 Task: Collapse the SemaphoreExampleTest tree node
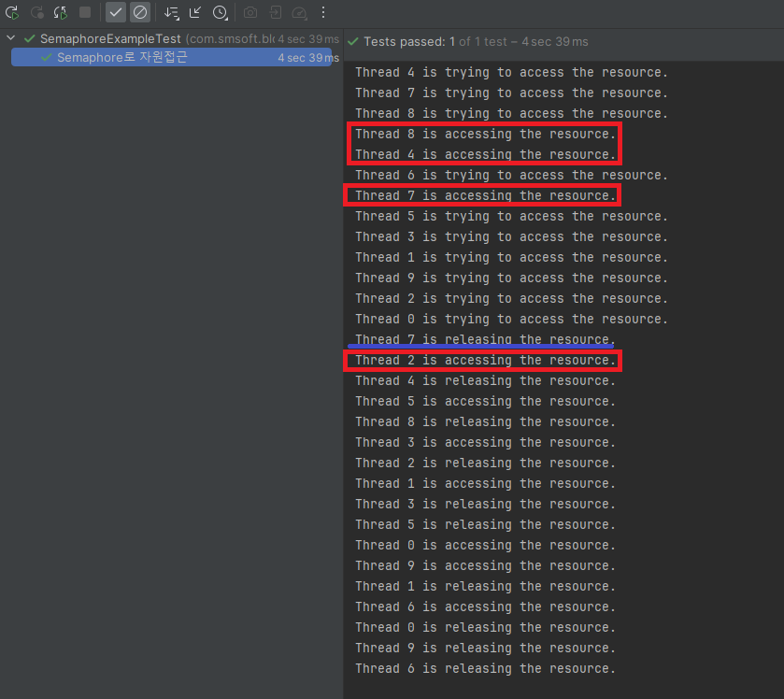pyautogui.click(x=11, y=38)
